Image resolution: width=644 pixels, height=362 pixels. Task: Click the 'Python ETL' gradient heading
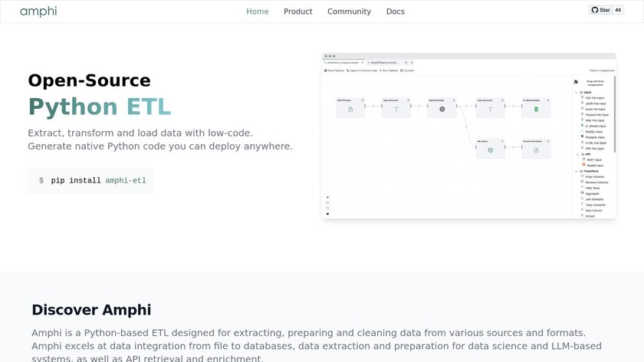tap(100, 107)
